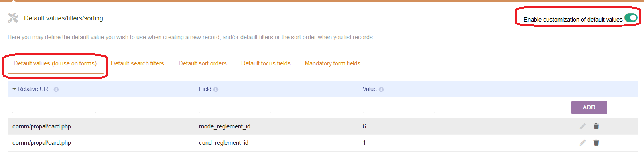The height and width of the screenshot is (152, 644).
Task: Delete the cond_reglement_id row using trash icon
Action: point(596,143)
